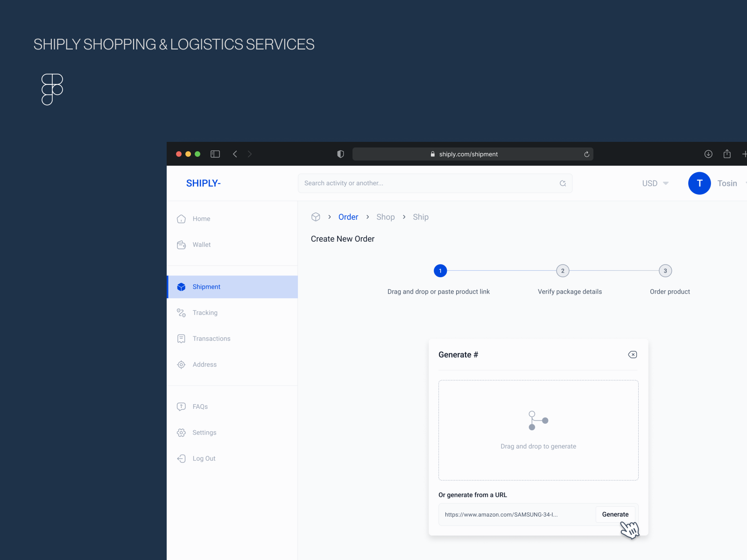Click the refresh icon inside the search bar
This screenshot has height=560, width=747.
563,183
